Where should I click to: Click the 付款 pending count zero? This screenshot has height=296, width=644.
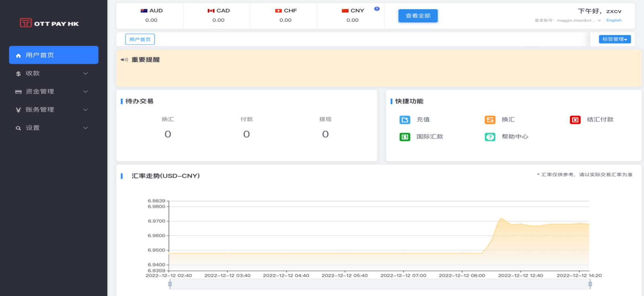(x=246, y=134)
